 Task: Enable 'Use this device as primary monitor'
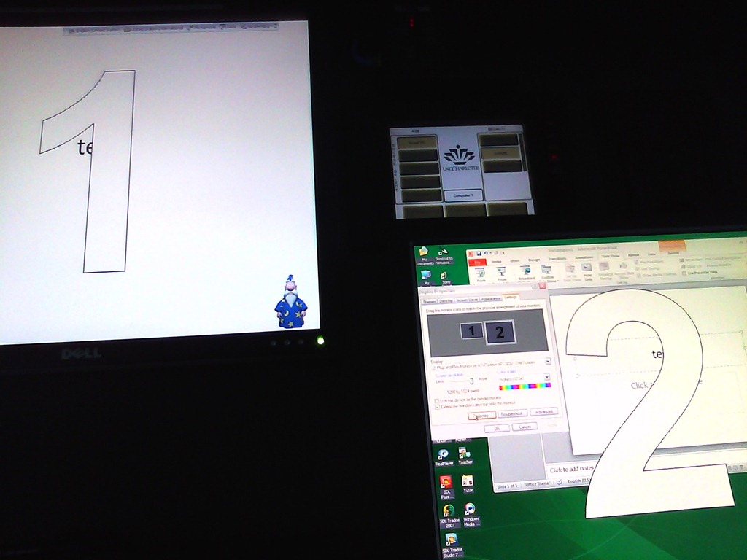pyautogui.click(x=436, y=400)
